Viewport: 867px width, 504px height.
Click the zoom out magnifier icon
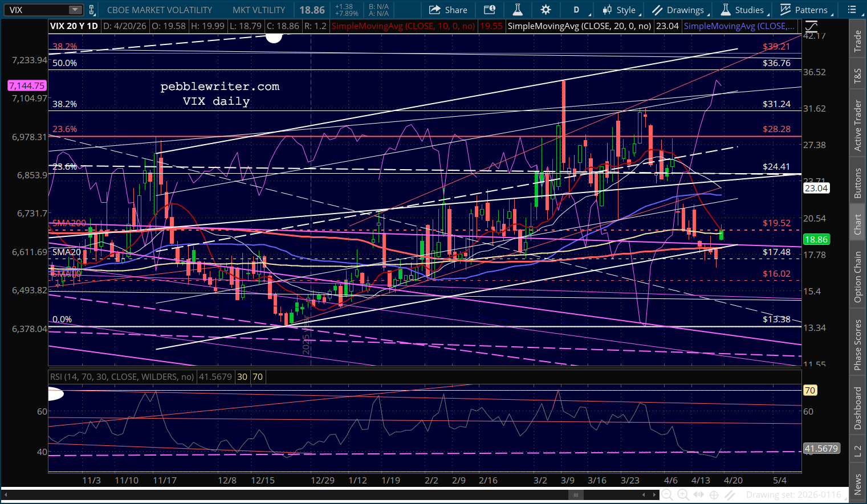click(x=666, y=495)
